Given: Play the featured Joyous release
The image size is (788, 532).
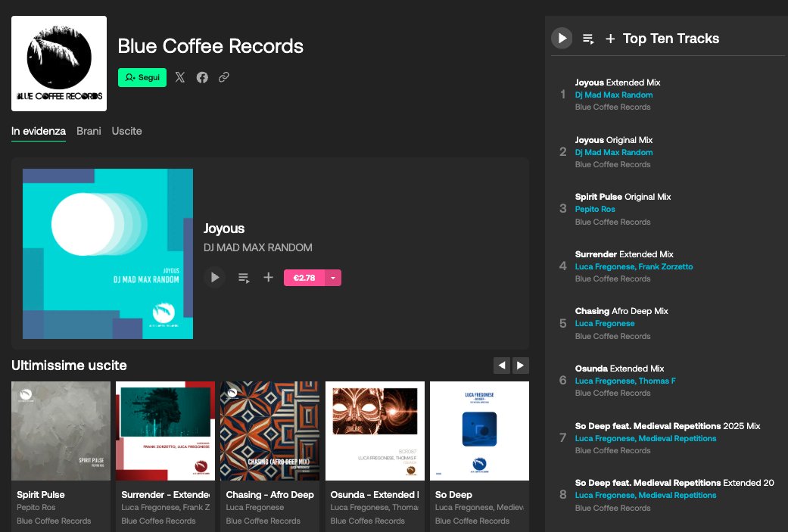Looking at the screenshot, I should 214,277.
